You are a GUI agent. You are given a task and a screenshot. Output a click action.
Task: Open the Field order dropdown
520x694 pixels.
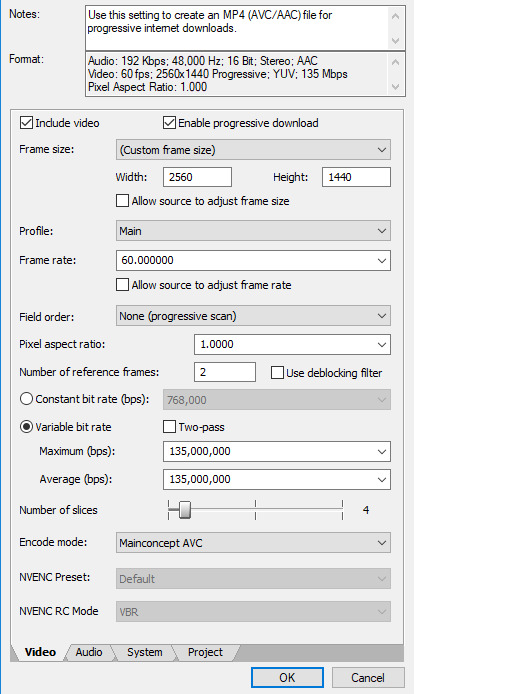click(253, 316)
